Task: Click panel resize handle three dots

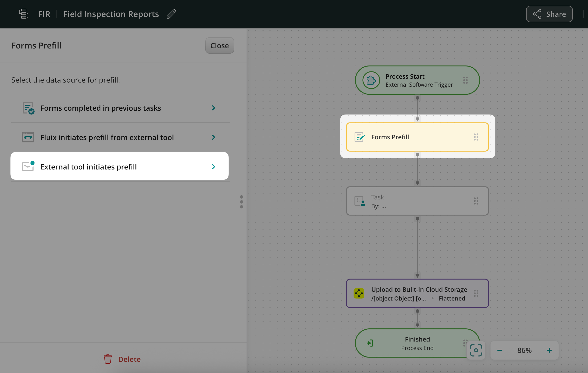Action: pos(241,202)
